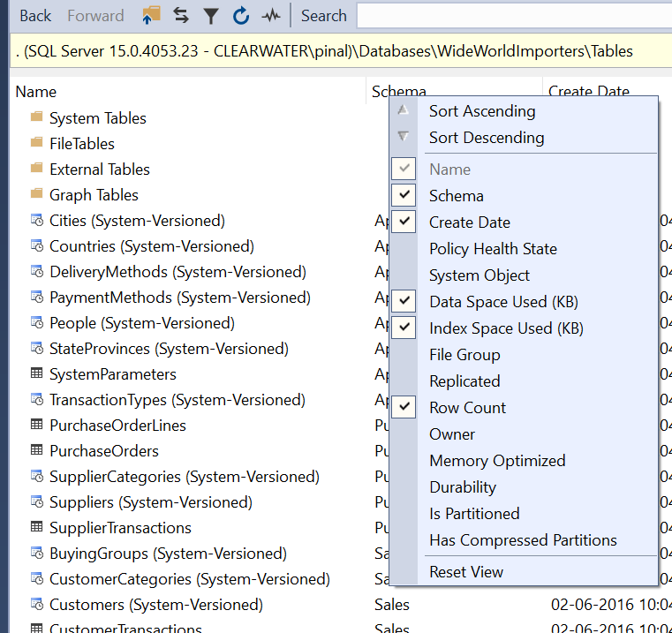Focus the Search text box
The height and width of the screenshot is (633, 672).
(x=514, y=16)
